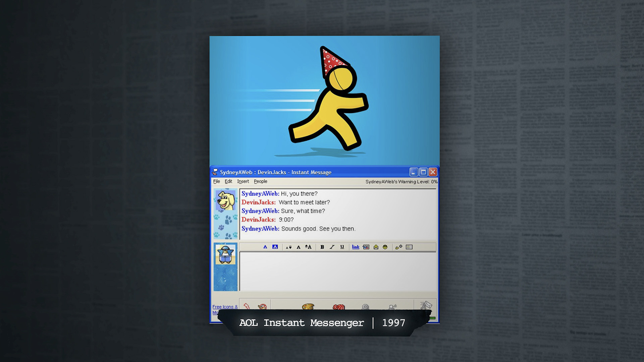Click the insert picture icon

(366, 247)
